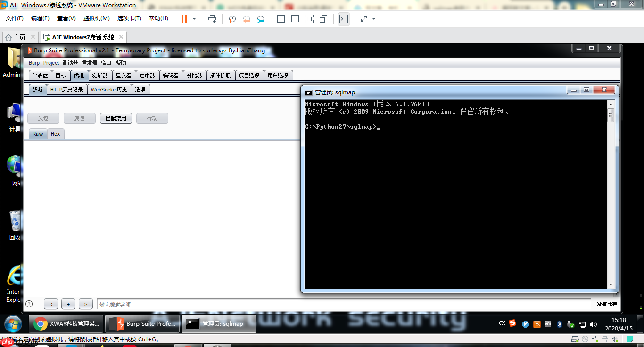Open the VMware snapshot manager

coord(261,19)
